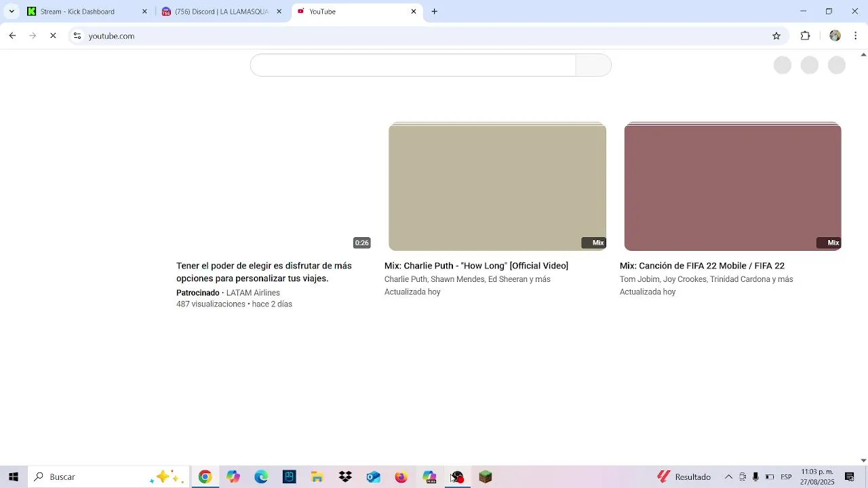Click the microphone tray icon
This screenshot has height=488, width=868.
tap(755, 477)
